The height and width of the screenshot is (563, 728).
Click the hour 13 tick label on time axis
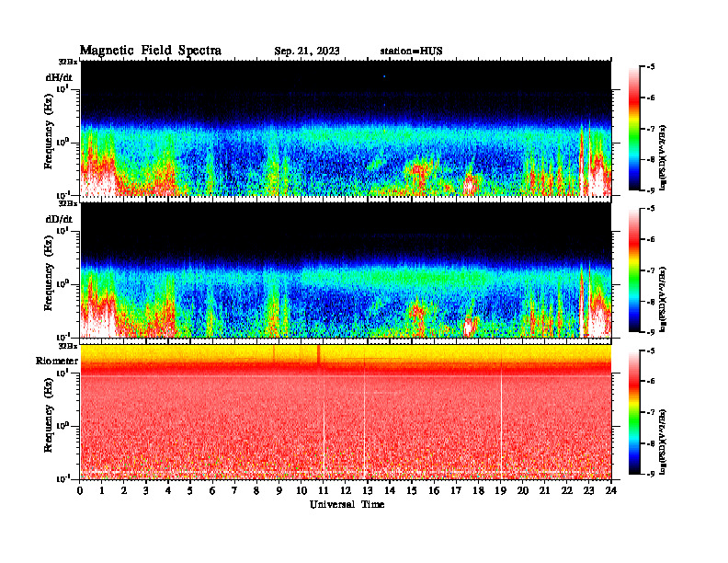[368, 490]
